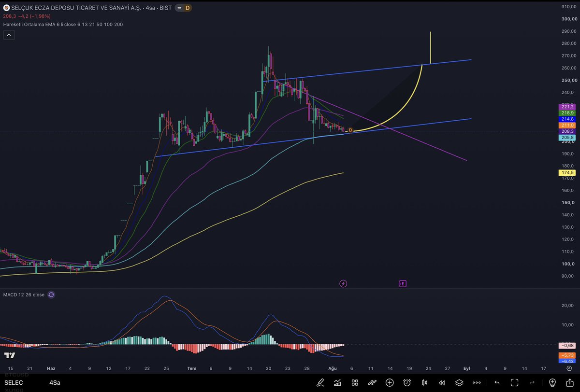Change chart type with candlestick icon
This screenshot has height=392, width=580.
pyautogui.click(x=424, y=383)
